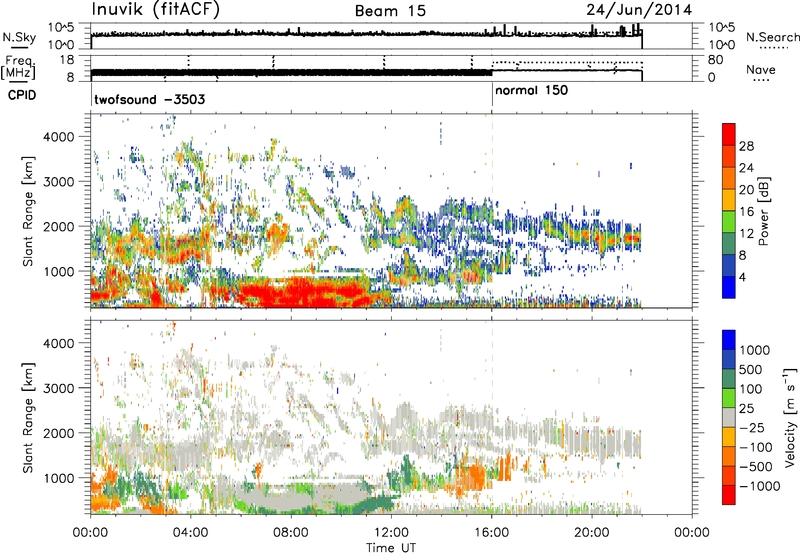Click the 'Inuvik (fitACF)' title text
The height and width of the screenshot is (554, 800).
[156, 10]
